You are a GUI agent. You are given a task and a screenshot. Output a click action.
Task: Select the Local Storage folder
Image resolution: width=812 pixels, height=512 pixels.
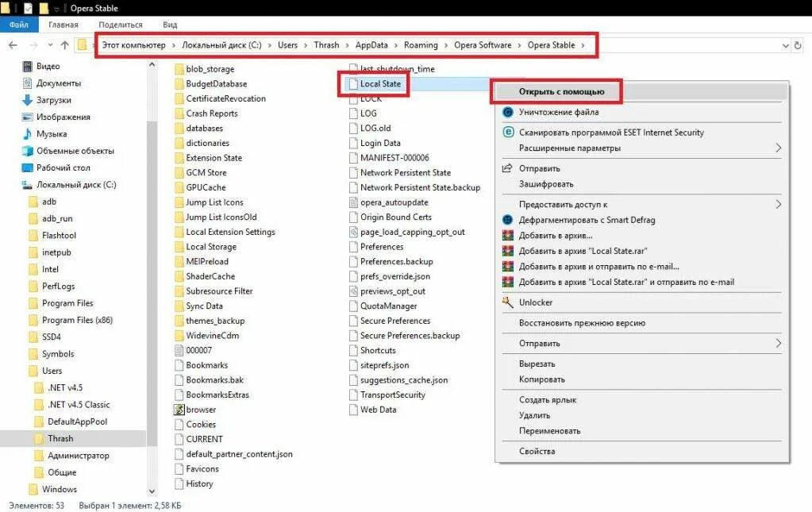point(211,247)
